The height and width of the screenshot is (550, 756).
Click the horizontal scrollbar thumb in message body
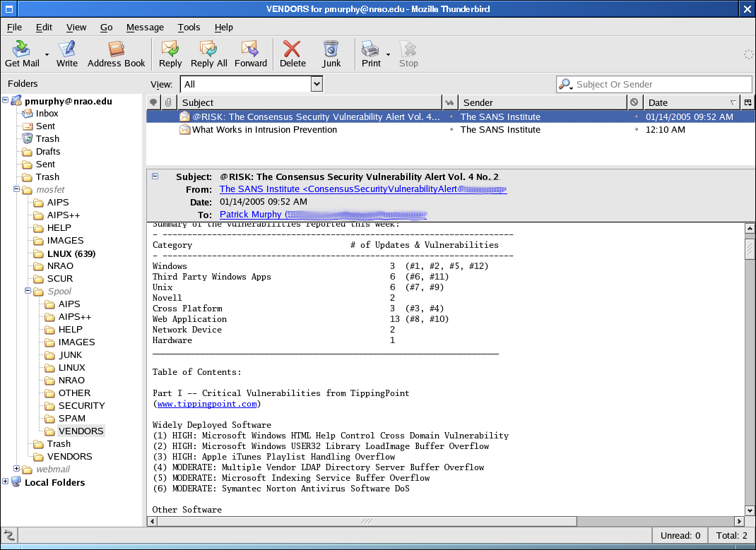(367, 521)
